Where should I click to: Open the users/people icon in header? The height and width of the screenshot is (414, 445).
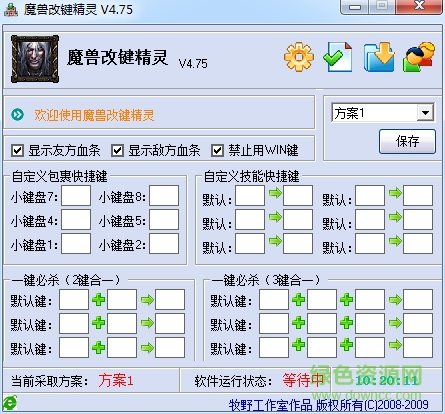[x=419, y=57]
